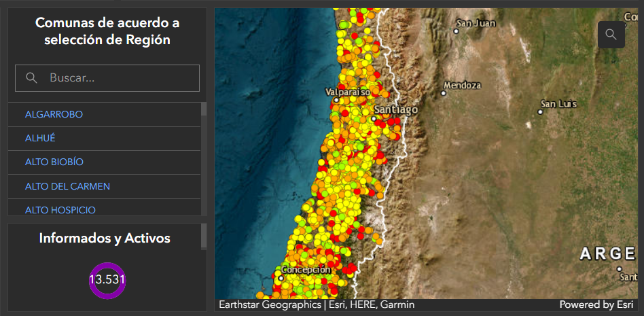
Task: Select the ALTO HOSPICIO list item
Action: [60, 209]
